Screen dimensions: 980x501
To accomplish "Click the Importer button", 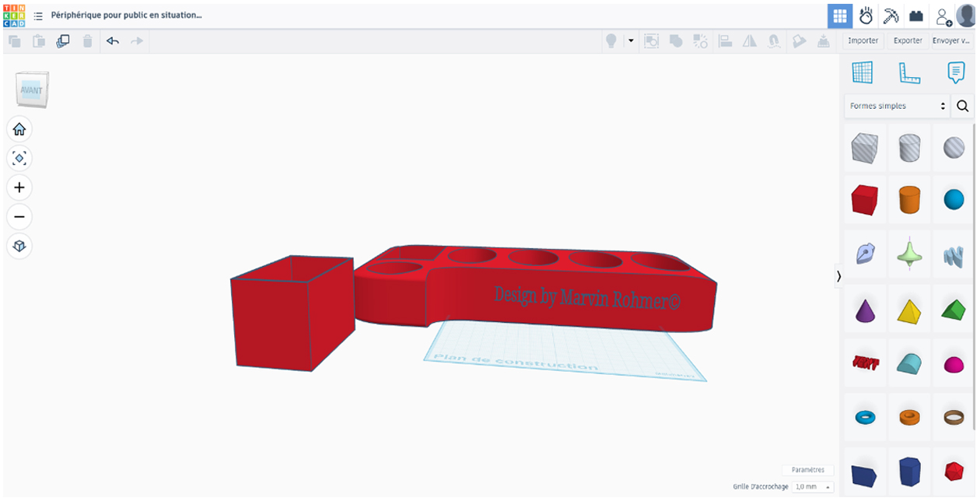I will (863, 40).
